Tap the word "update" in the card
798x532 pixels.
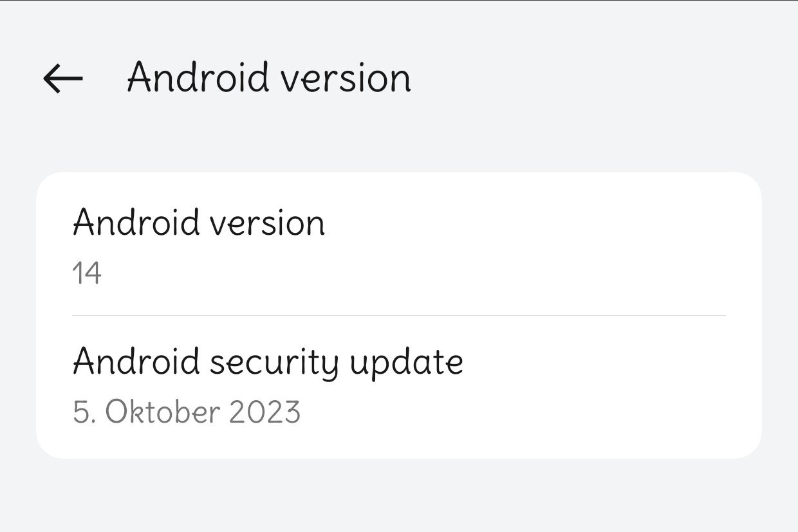coord(407,363)
